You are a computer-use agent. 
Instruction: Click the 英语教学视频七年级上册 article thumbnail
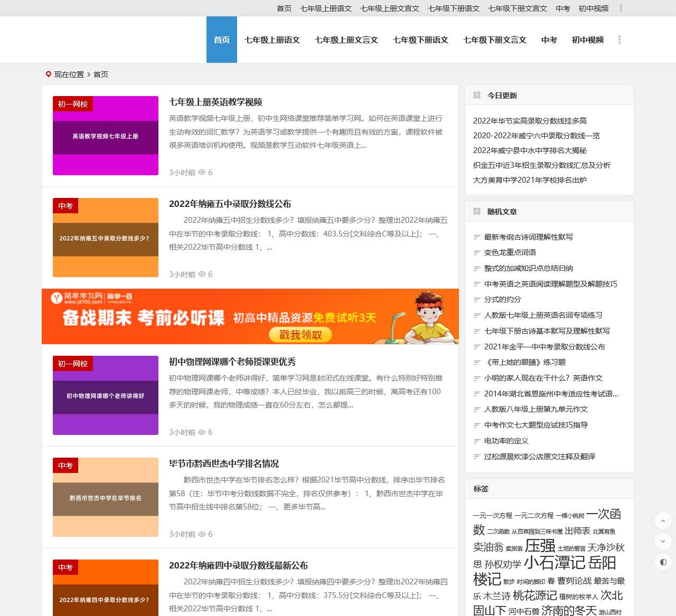coord(105,136)
